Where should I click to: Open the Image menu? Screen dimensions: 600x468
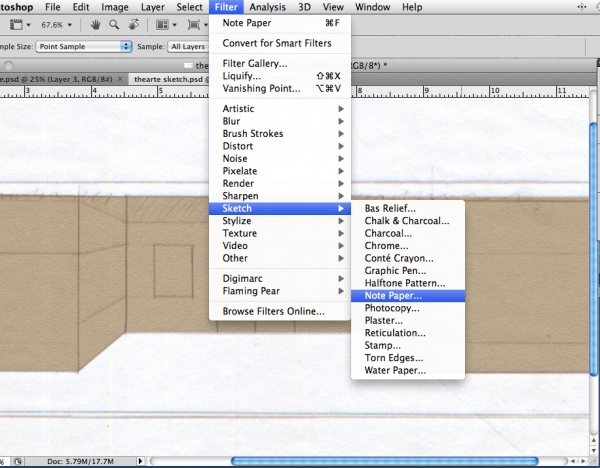pos(114,7)
